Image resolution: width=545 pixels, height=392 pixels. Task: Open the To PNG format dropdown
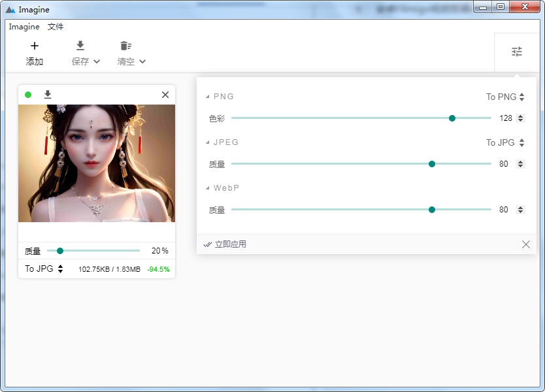pyautogui.click(x=505, y=97)
